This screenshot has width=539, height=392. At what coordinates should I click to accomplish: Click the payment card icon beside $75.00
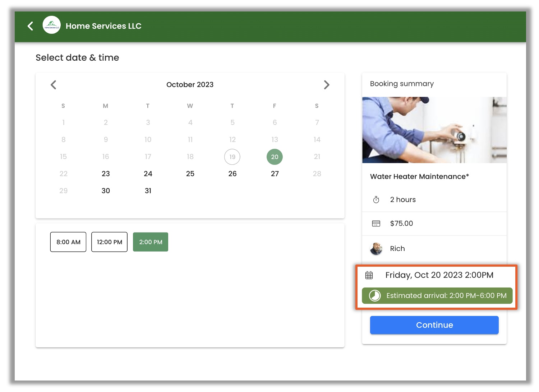[376, 223]
